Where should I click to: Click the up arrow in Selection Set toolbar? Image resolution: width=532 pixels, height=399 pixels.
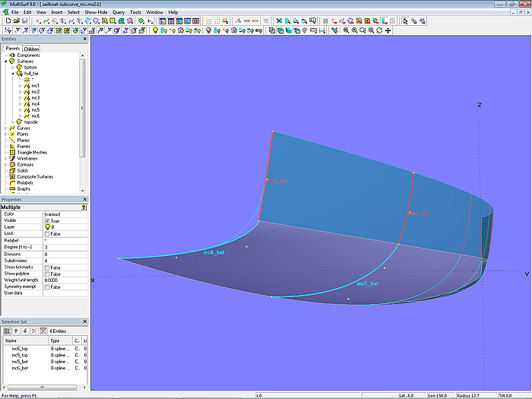coord(15,331)
